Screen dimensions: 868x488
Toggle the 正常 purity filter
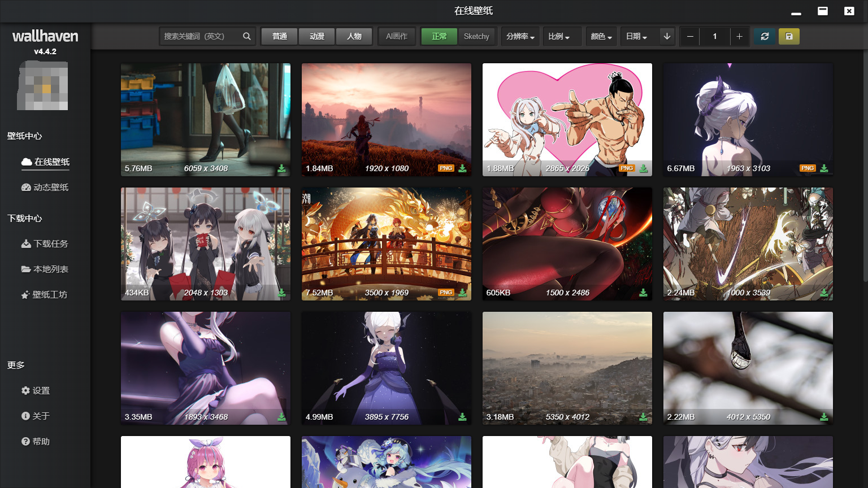(439, 36)
